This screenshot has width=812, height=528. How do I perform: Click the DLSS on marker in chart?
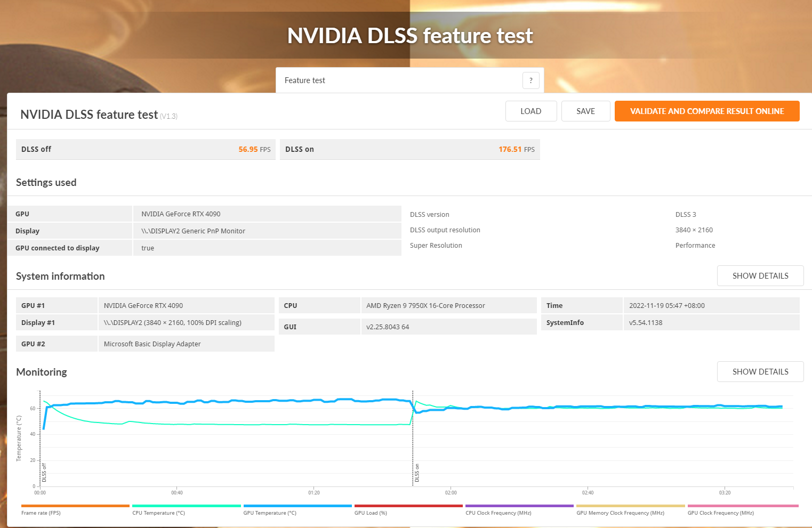(x=417, y=473)
